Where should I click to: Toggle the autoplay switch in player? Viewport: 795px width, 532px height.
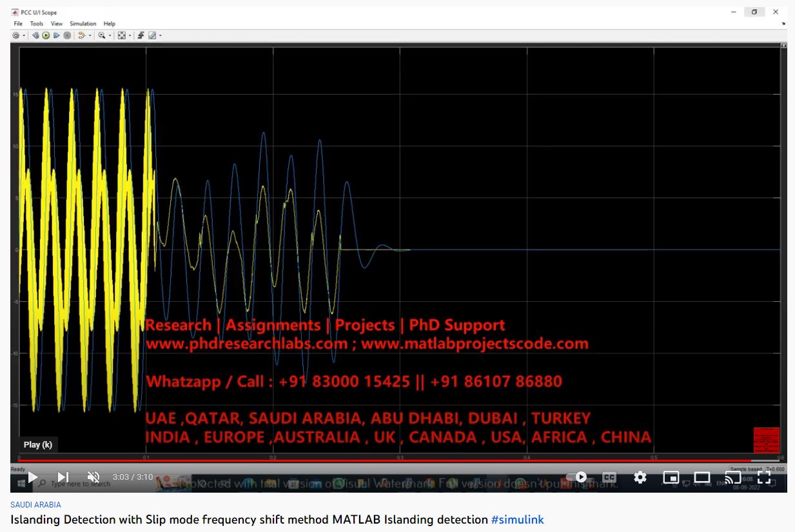tap(576, 477)
